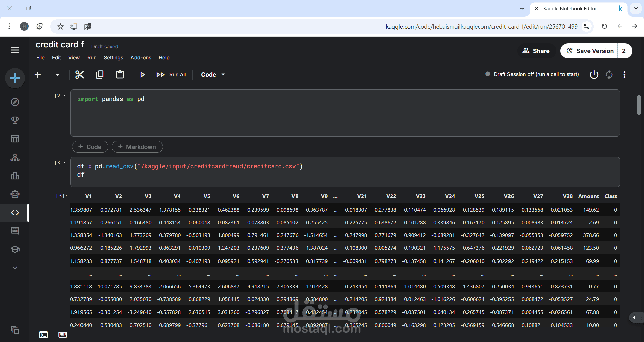This screenshot has width=644, height=342.
Task: Click the notebook vertical scrollbar thumb
Action: point(639,105)
